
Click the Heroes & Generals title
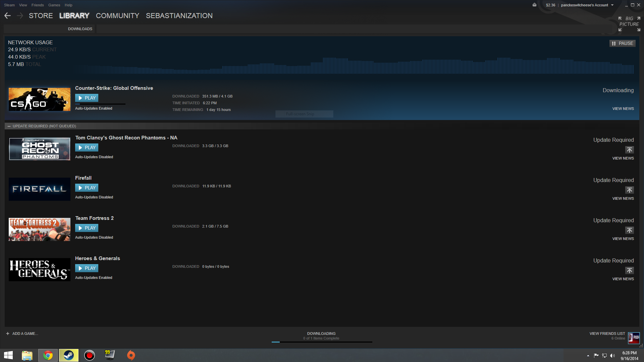click(97, 258)
